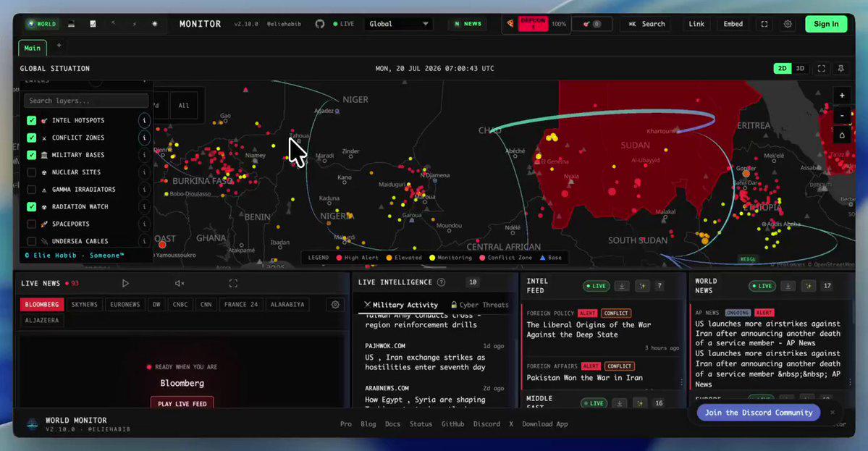The height and width of the screenshot is (451, 868).
Task: Add a new tab next to Main
Action: click(x=59, y=46)
